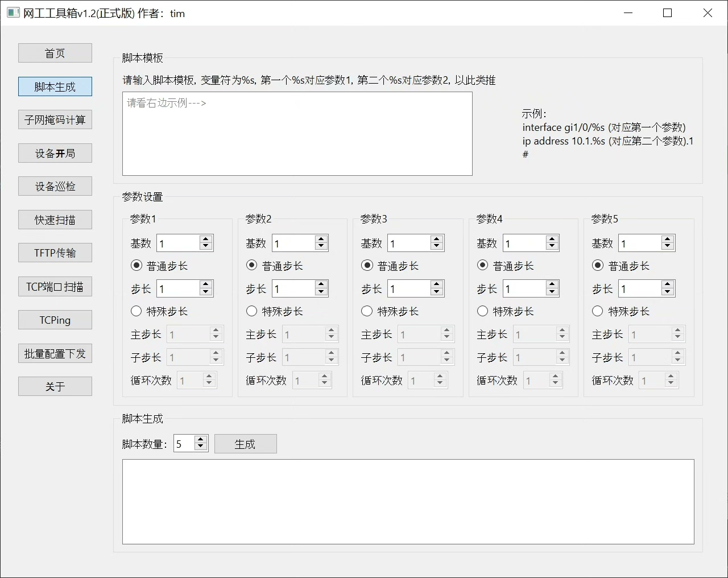
Task: Select 特殊步长 radio in 参数4
Action: [x=483, y=311]
